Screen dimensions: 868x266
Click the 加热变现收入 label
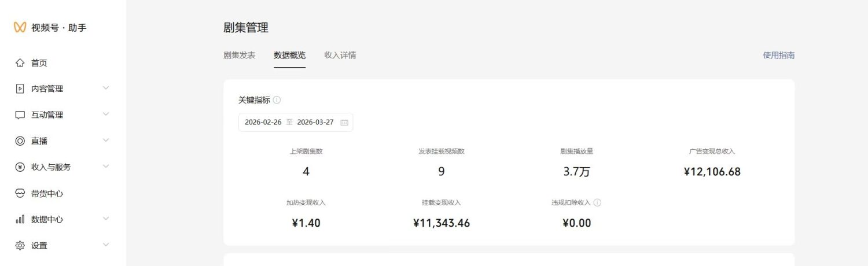tap(306, 203)
